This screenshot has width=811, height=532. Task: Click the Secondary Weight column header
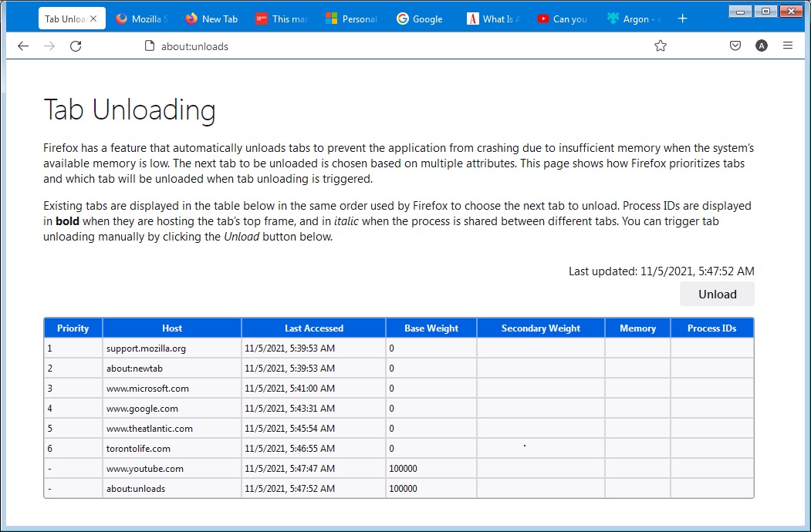click(x=541, y=328)
